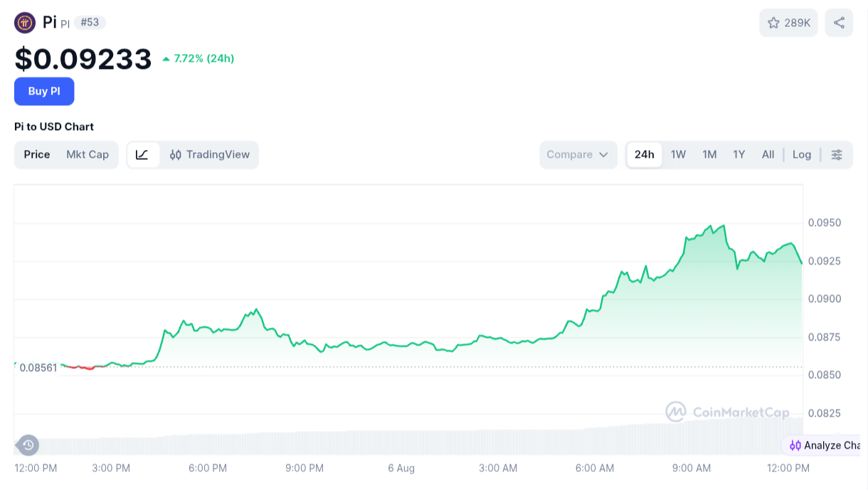Expand the Compare dropdown
868x490 pixels.
coord(578,154)
